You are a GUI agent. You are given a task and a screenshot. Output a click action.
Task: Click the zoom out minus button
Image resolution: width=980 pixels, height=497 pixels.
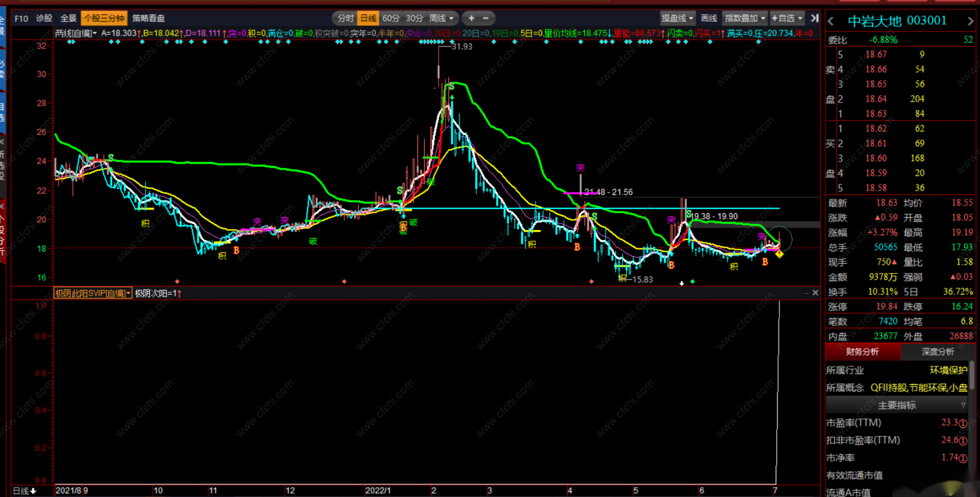click(x=486, y=18)
